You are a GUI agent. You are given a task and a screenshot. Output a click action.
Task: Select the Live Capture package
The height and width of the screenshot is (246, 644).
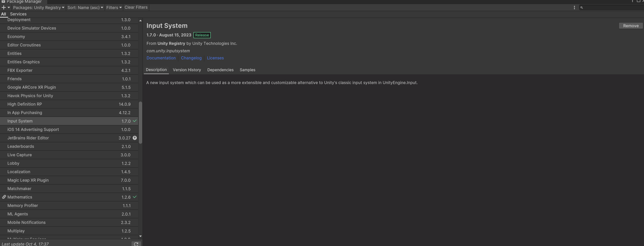69,155
